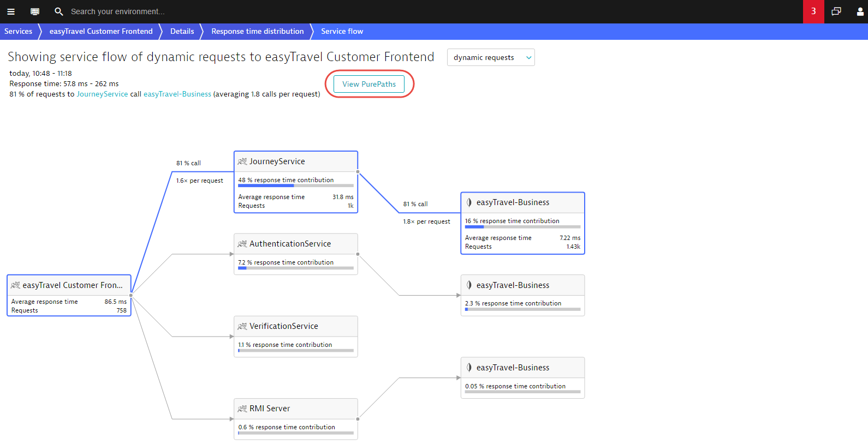Click icon of easyTravel-Business with 16 % contribution
The width and height of the screenshot is (868, 444).
(x=469, y=202)
